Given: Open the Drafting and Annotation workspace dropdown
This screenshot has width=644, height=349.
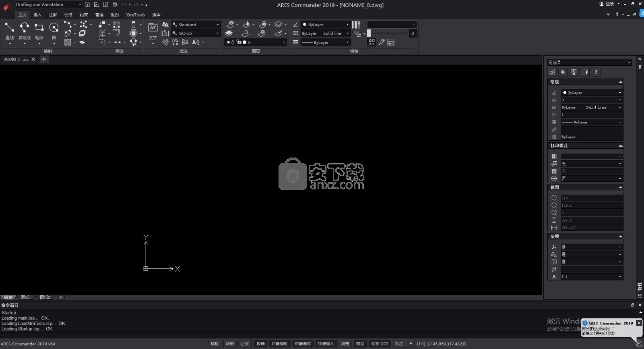Looking at the screenshot, I should [x=48, y=4].
